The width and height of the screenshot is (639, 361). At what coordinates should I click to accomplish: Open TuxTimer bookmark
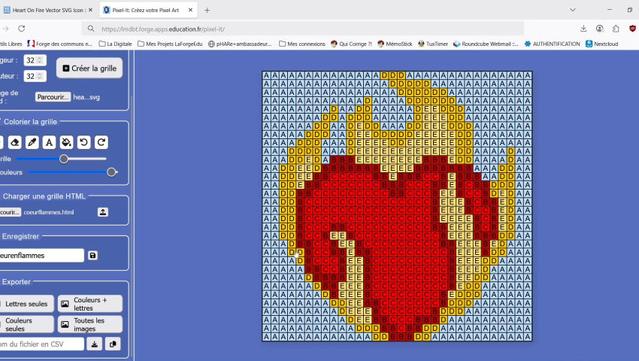(433, 44)
